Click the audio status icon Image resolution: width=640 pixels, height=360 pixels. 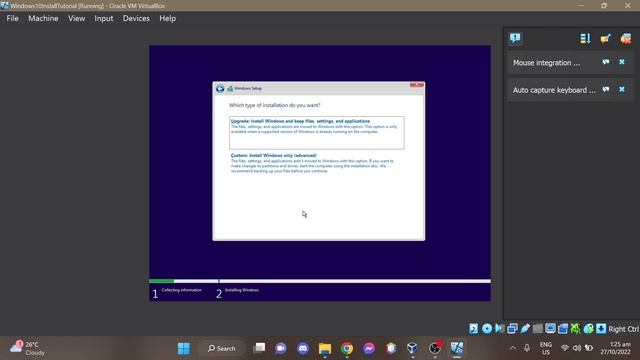point(500,329)
